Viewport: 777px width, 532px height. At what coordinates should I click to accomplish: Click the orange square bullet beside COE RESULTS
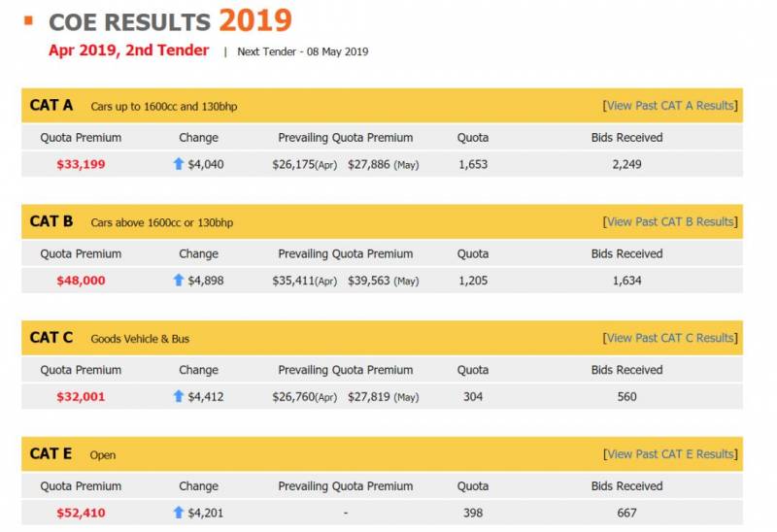click(x=29, y=19)
